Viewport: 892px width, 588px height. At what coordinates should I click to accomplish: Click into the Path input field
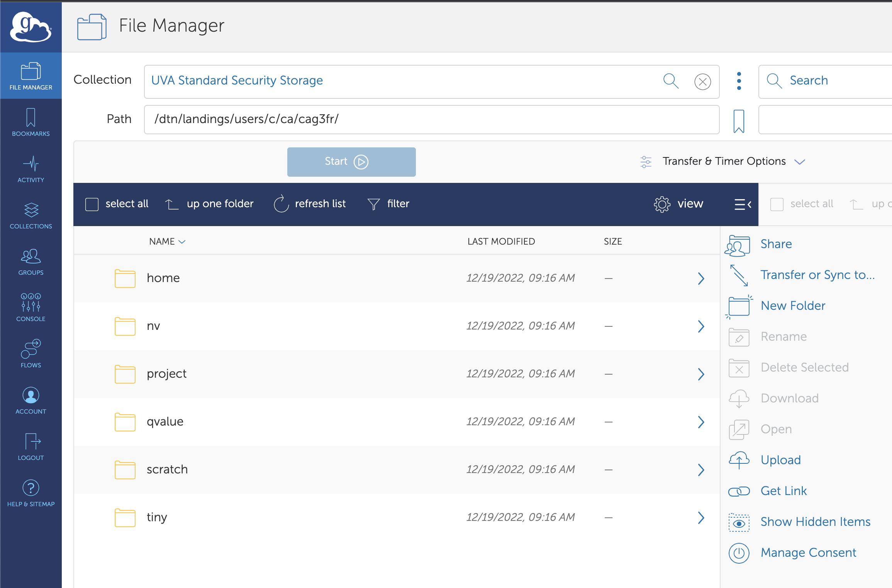click(431, 120)
